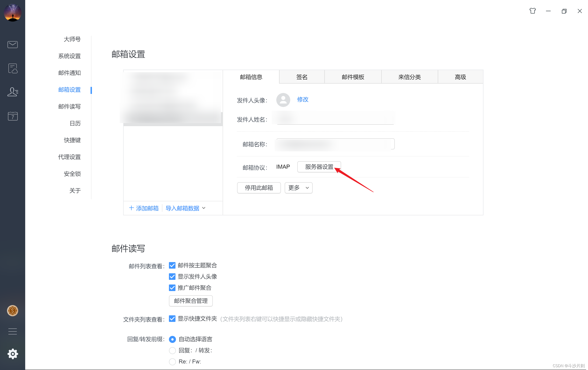Open the settings gear icon

tap(12, 354)
